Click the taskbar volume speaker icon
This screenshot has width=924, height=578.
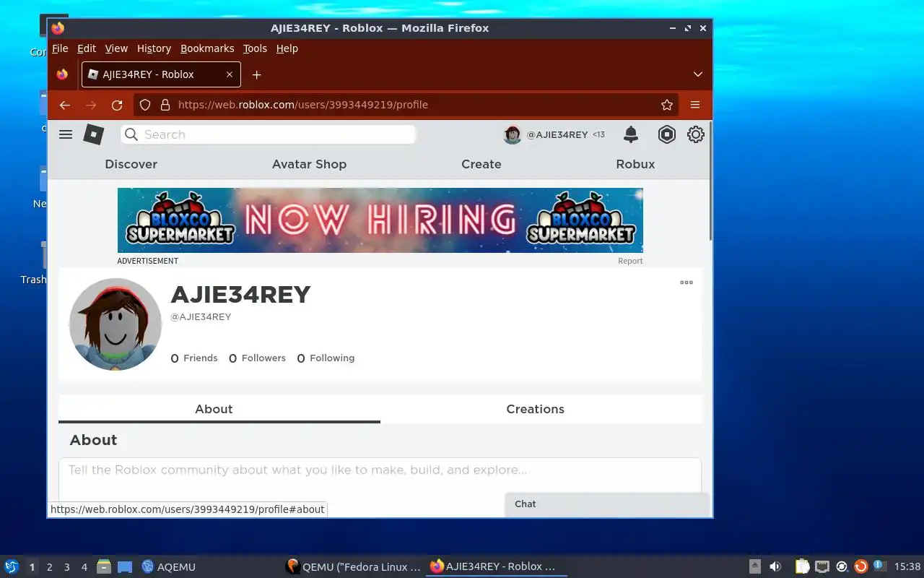point(775,566)
